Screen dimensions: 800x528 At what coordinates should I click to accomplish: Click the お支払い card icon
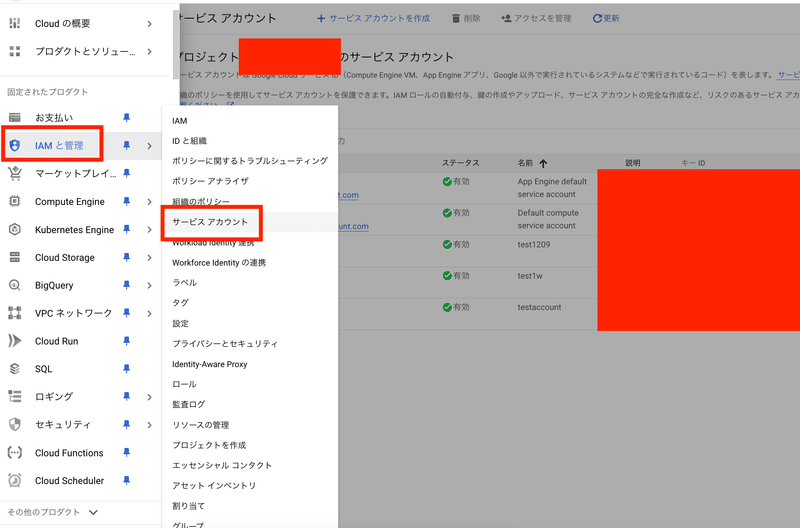pyautogui.click(x=15, y=118)
